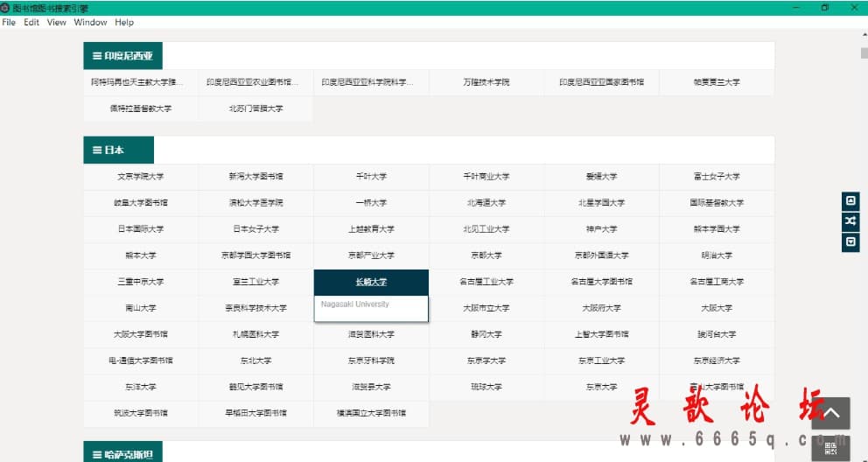Click the vertical scrollbar thumb at the right
This screenshot has height=462, width=868.
point(864,53)
